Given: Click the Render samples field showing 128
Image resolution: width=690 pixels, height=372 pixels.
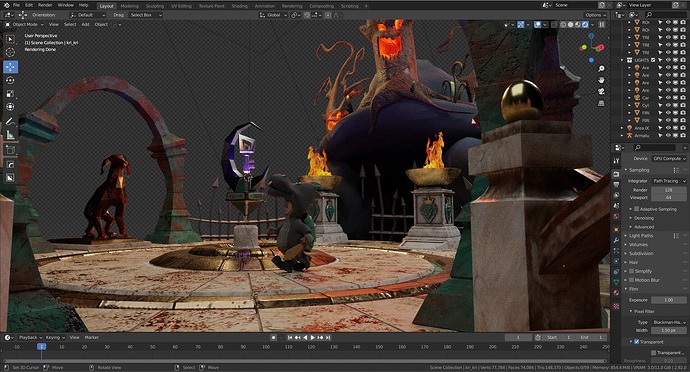Looking at the screenshot, I should pos(669,190).
